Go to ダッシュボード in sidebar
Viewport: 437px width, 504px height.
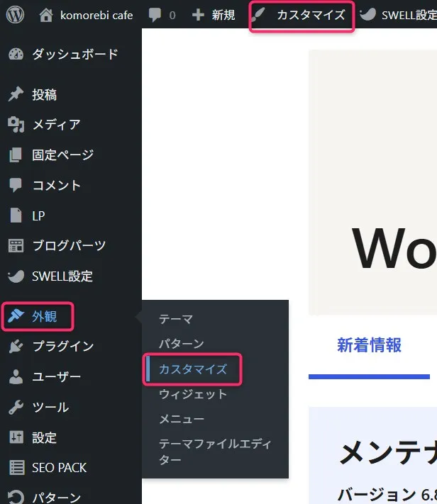[75, 54]
